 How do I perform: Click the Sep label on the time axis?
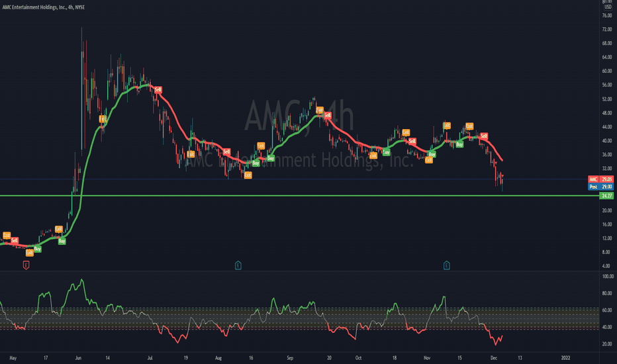point(290,357)
